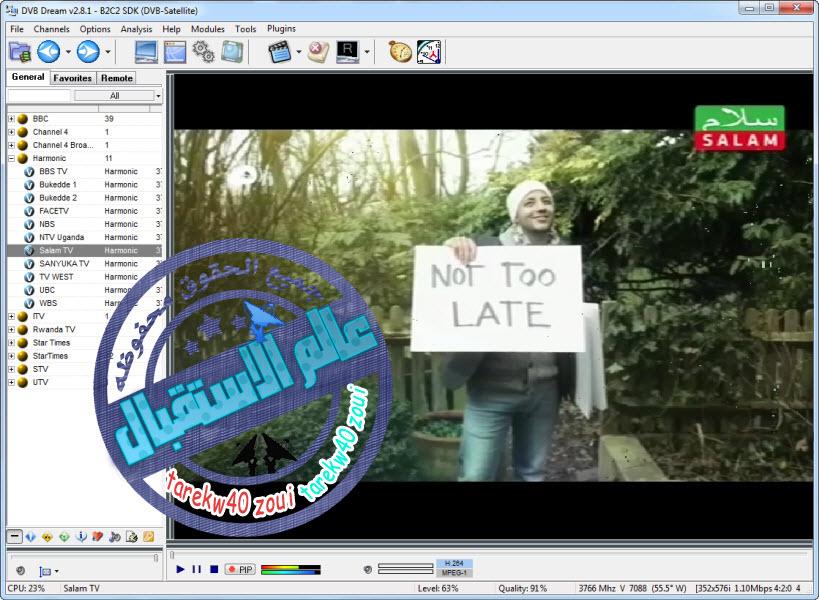Select the Bukedde 1 channel
The image size is (819, 600).
pyautogui.click(x=85, y=184)
